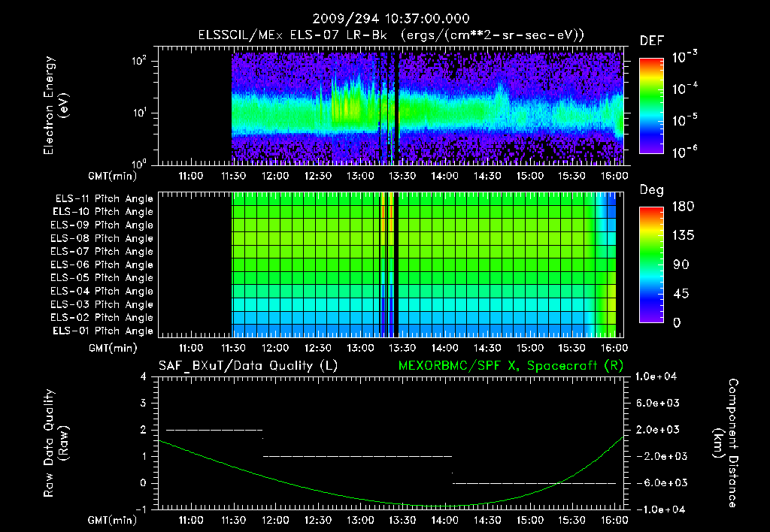Viewport: 770px width, 532px height.
Task: Click the data quality line at level 0
Action: click(535, 483)
